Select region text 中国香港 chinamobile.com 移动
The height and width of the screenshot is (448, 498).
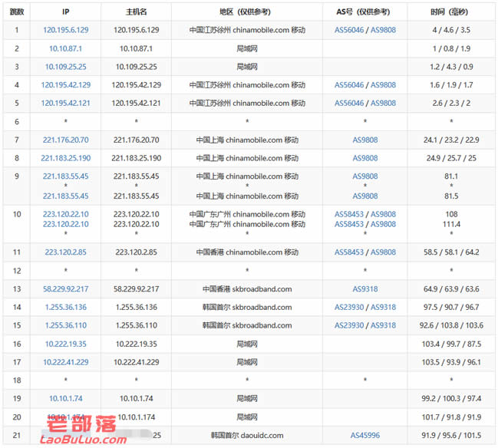click(x=247, y=252)
